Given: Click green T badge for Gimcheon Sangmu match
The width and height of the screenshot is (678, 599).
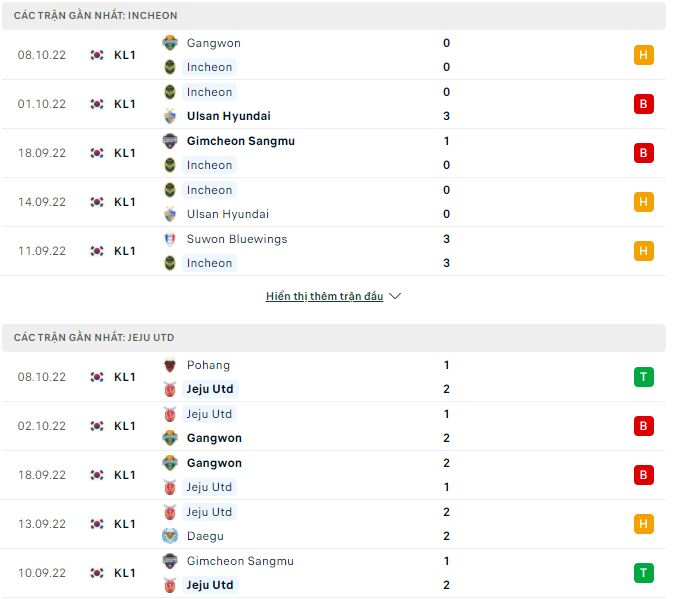Looking at the screenshot, I should click(x=644, y=573).
